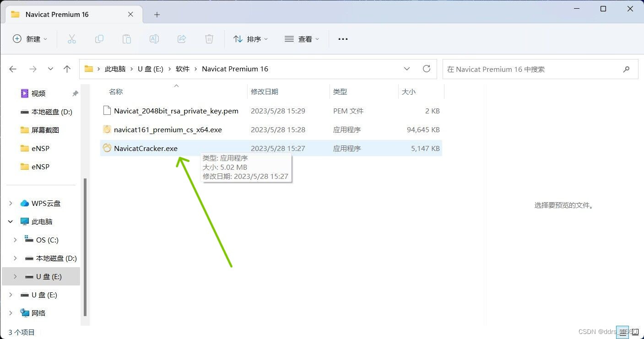Click the PEM 文件 type cell
Image resolution: width=644 pixels, height=339 pixels.
(348, 111)
